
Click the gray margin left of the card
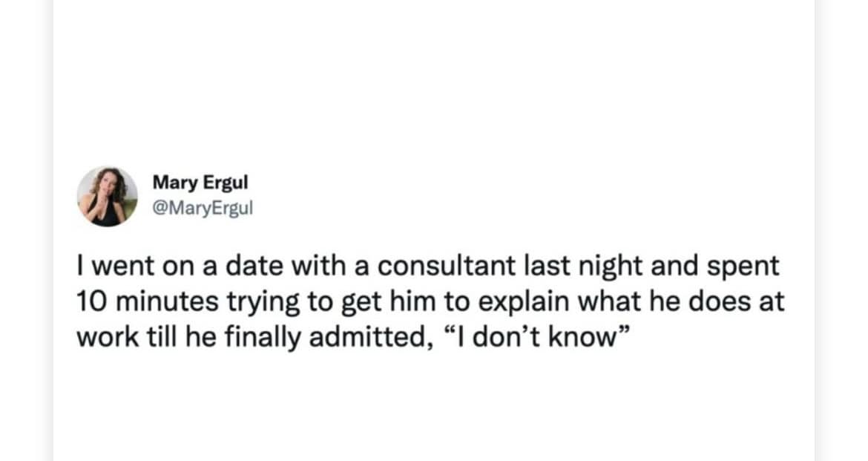26,230
